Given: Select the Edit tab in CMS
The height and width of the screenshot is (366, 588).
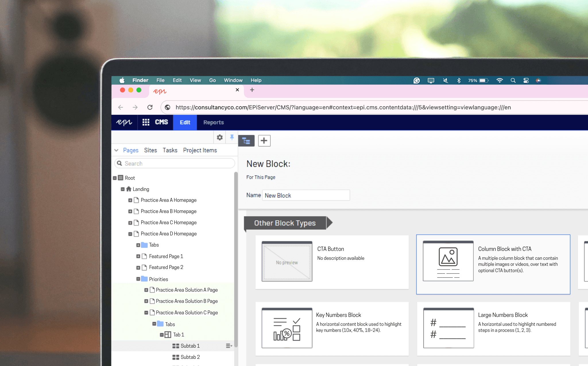Looking at the screenshot, I should coord(185,122).
